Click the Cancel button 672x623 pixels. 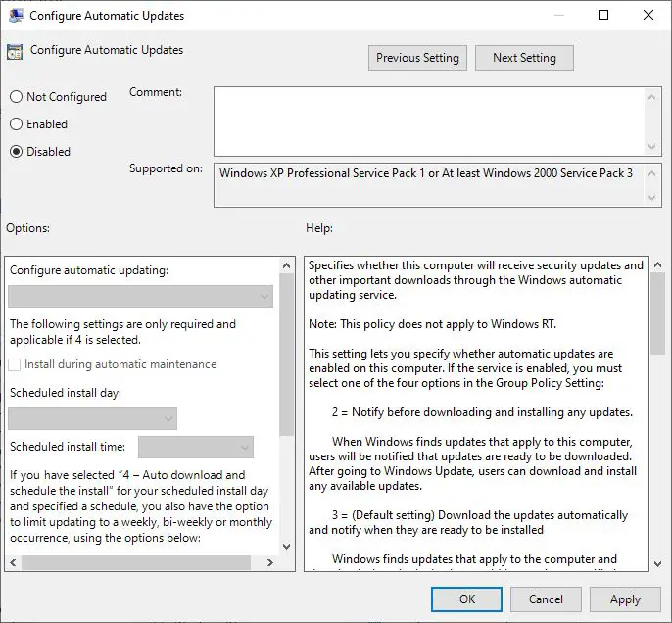point(546,599)
